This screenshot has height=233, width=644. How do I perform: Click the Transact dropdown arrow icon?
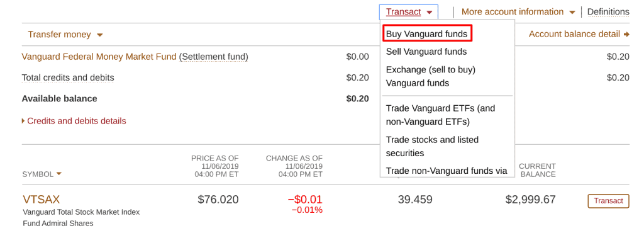click(429, 13)
